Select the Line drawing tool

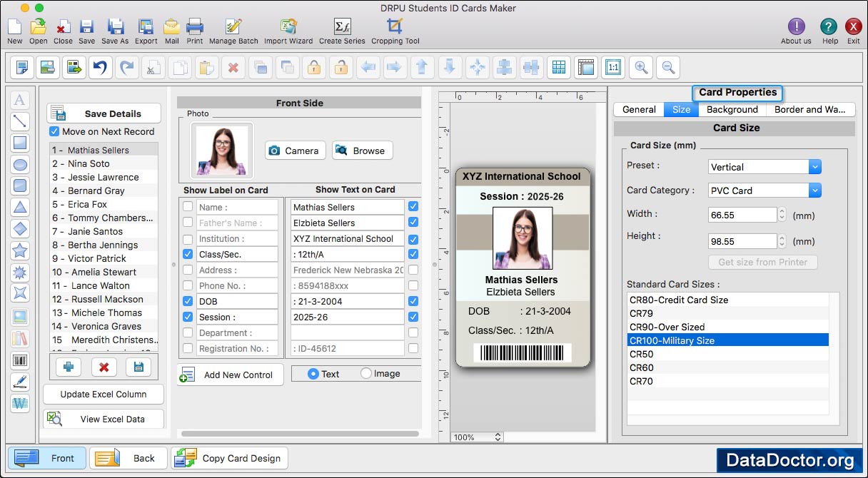[20, 121]
